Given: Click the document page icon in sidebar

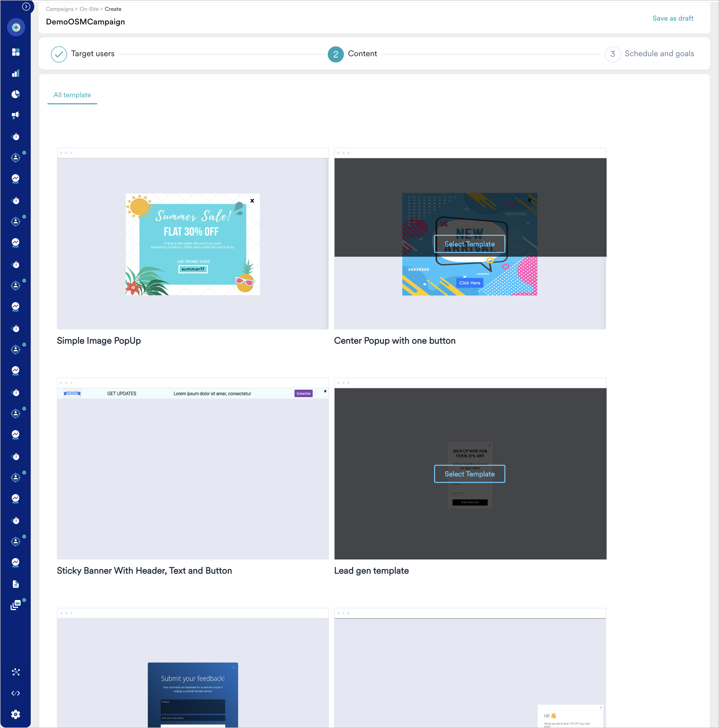Looking at the screenshot, I should pyautogui.click(x=16, y=584).
